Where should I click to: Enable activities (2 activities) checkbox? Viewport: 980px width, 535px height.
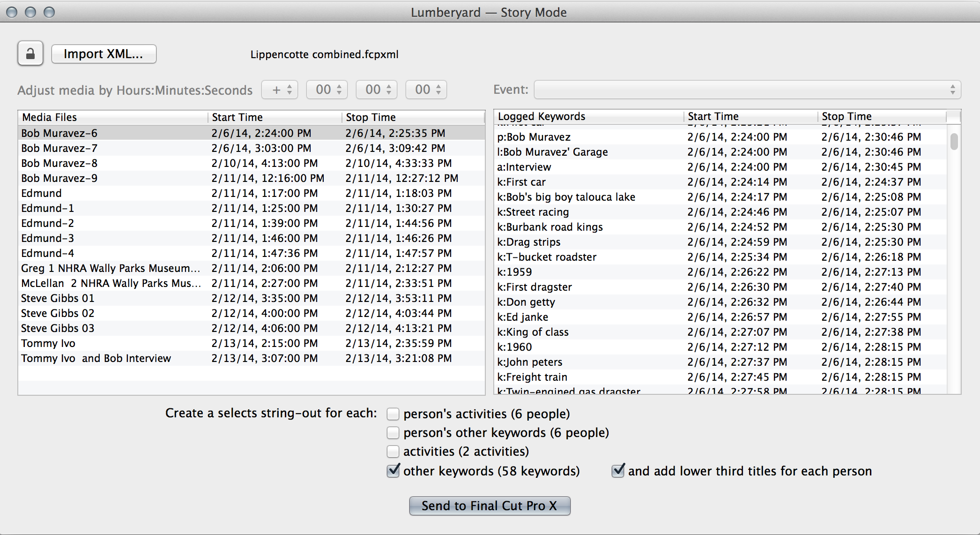tap(393, 452)
